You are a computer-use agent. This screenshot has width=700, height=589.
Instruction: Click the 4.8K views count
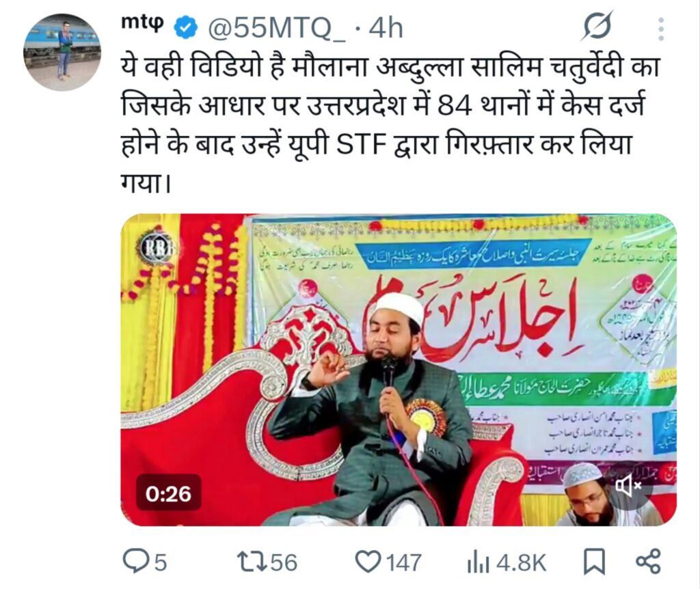(x=521, y=562)
